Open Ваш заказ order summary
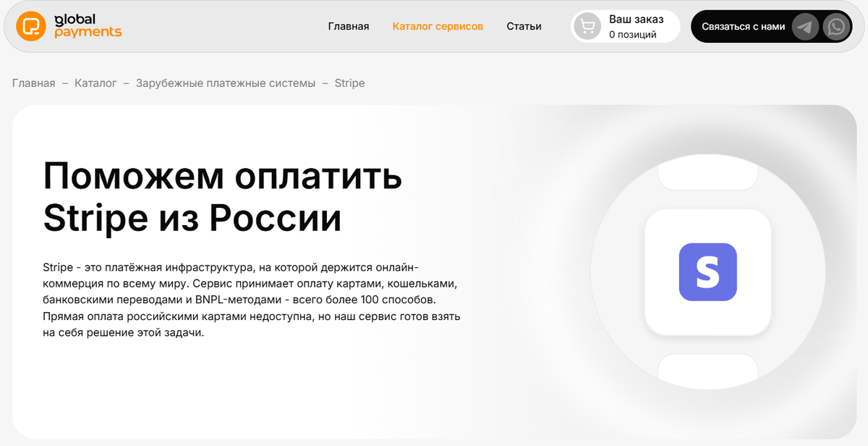The image size is (868, 446). click(626, 27)
